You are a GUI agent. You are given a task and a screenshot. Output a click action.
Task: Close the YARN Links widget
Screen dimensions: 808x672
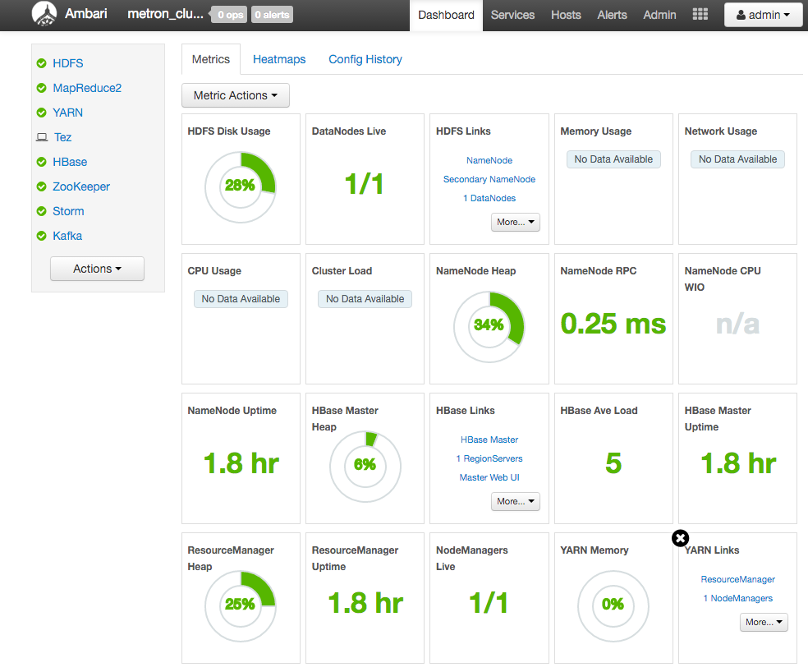(x=680, y=538)
